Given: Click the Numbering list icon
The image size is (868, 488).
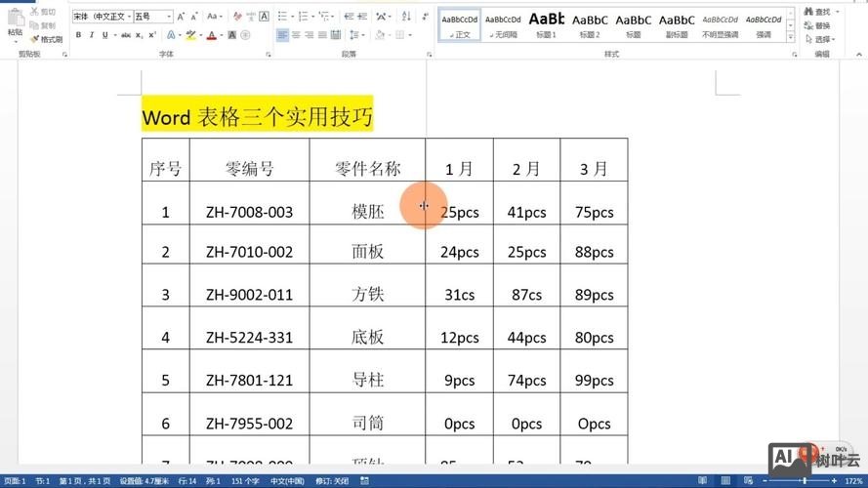Looking at the screenshot, I should pos(303,17).
